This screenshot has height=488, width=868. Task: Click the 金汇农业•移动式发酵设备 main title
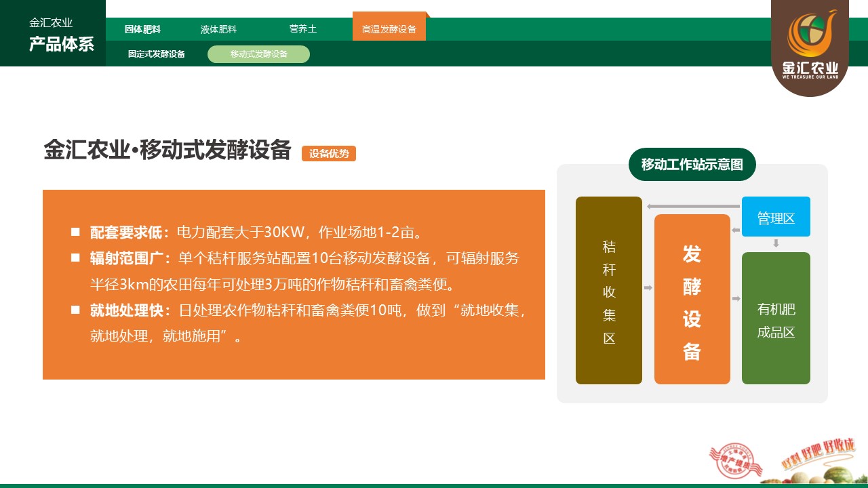(167, 150)
